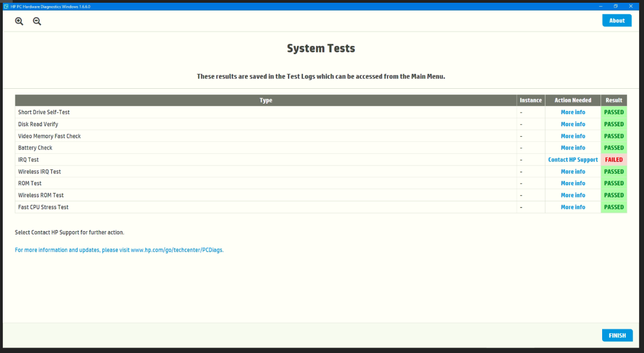Visit the www.hp.com/go/techcenter/PCDiags link
The width and height of the screenshot is (644, 353).
[177, 250]
